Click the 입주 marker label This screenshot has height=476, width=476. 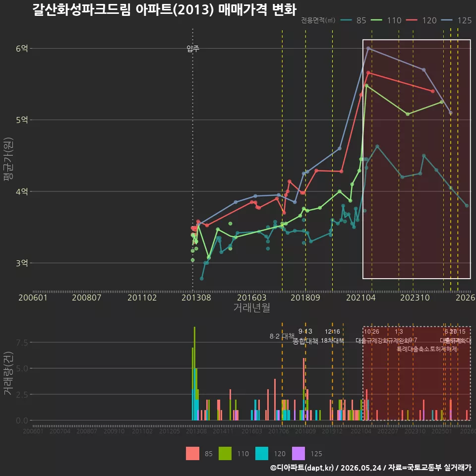coord(193,48)
